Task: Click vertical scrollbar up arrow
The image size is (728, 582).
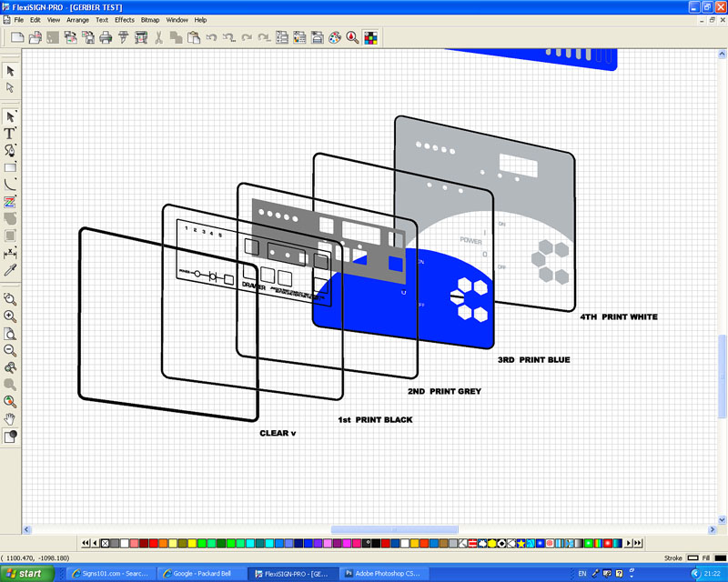Action: [x=722, y=54]
